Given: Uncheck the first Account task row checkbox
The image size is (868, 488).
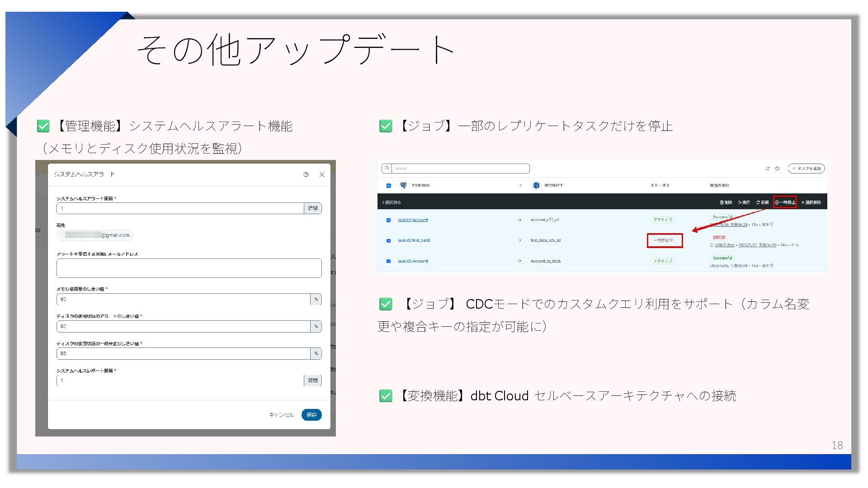Looking at the screenshot, I should click(x=389, y=220).
